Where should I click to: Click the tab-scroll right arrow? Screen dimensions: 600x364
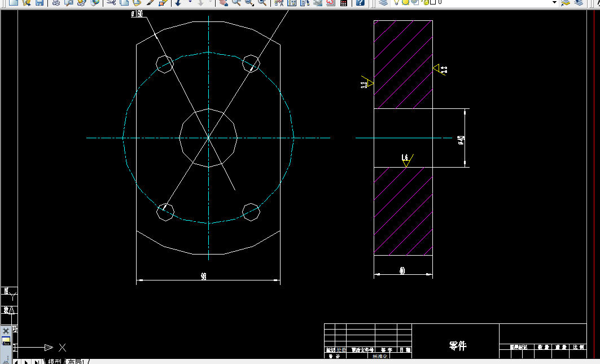point(27,362)
